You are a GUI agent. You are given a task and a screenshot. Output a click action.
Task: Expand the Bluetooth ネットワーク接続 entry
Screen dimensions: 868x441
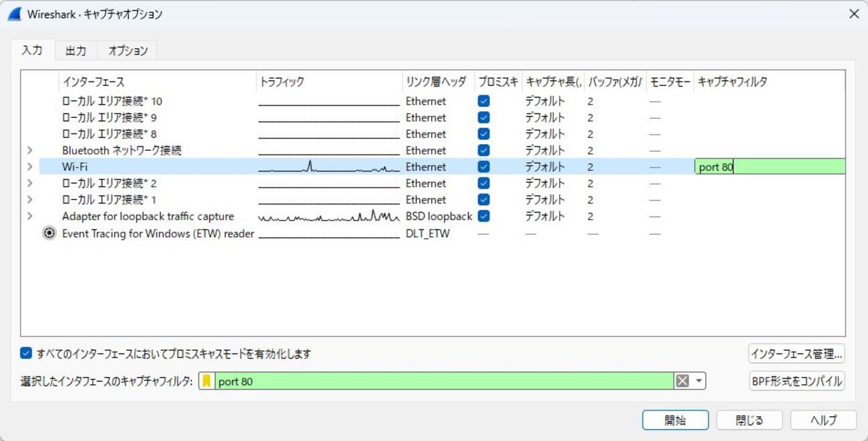point(28,150)
